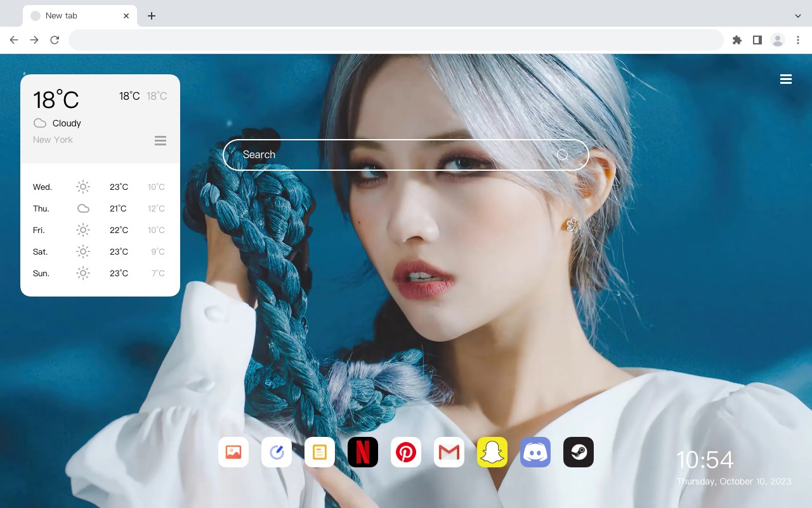Click the Sat. sunny forecast icon
The height and width of the screenshot is (508, 812).
[83, 251]
